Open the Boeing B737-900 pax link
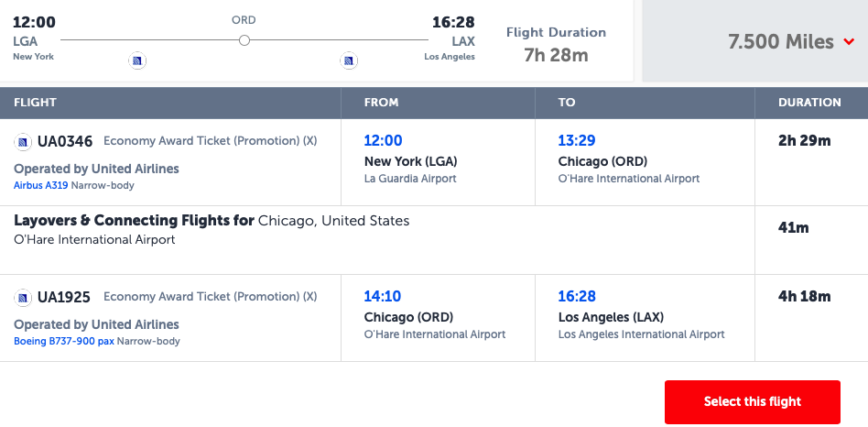Screen dimensions: 868x427 [64, 341]
